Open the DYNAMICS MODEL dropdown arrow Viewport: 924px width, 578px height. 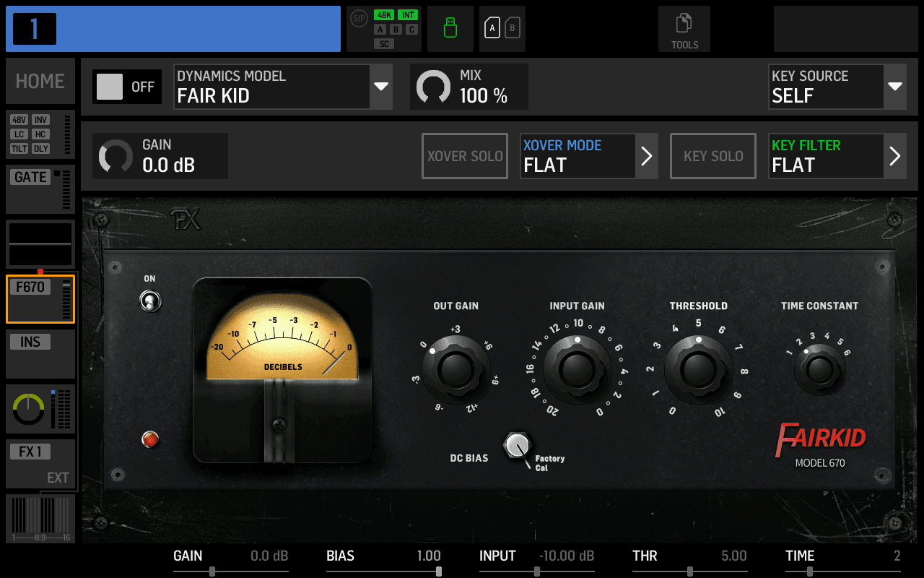381,87
